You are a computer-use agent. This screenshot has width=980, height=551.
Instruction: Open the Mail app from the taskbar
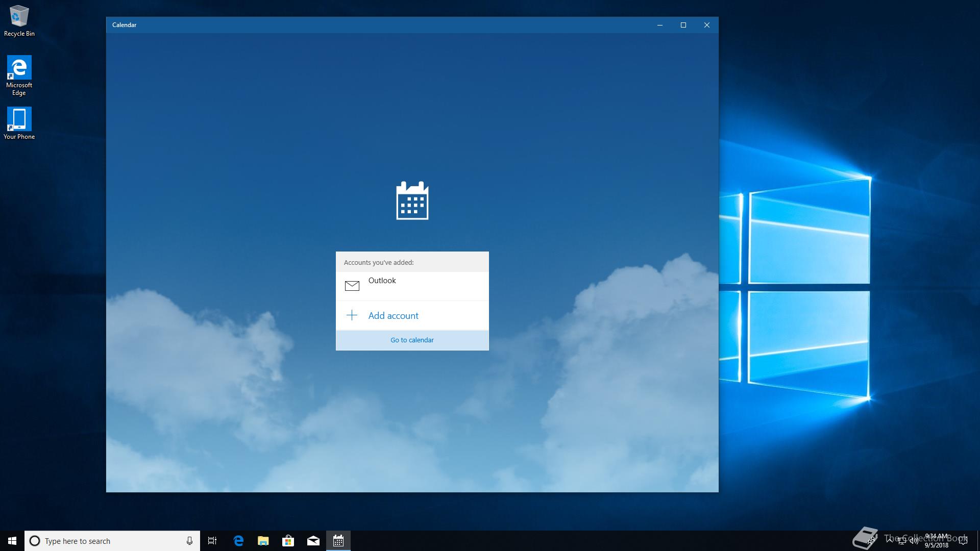coord(313,541)
